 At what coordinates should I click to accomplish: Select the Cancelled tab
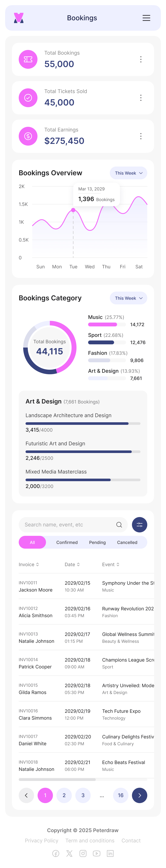(127, 542)
